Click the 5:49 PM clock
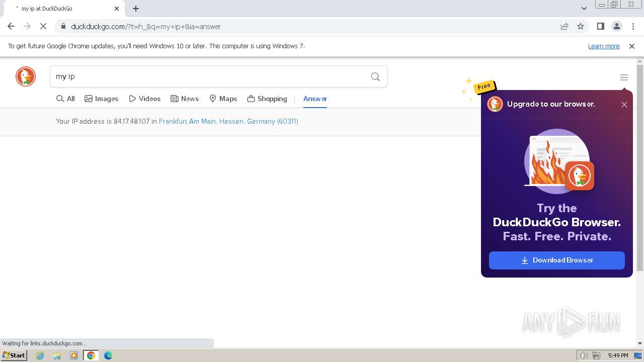 tap(618, 355)
